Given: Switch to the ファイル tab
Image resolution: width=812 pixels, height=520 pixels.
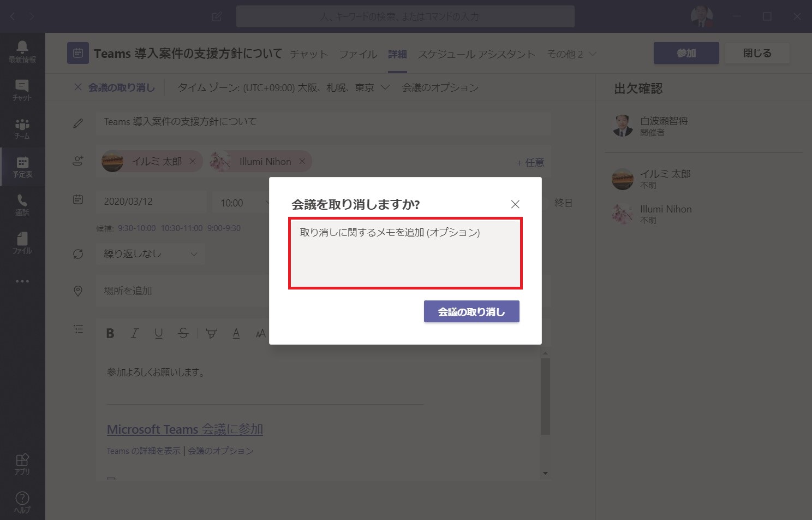Looking at the screenshot, I should [x=358, y=54].
